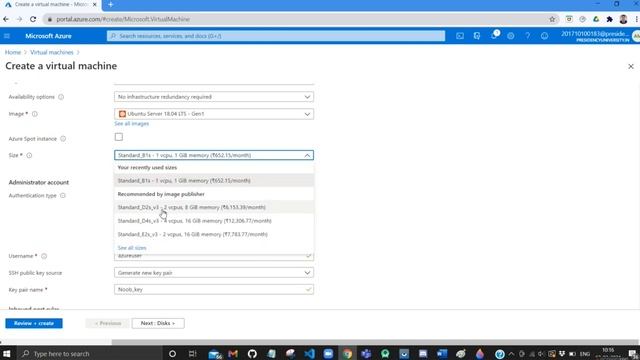Click the horizontal scrollbar at page bottom

coord(375,342)
